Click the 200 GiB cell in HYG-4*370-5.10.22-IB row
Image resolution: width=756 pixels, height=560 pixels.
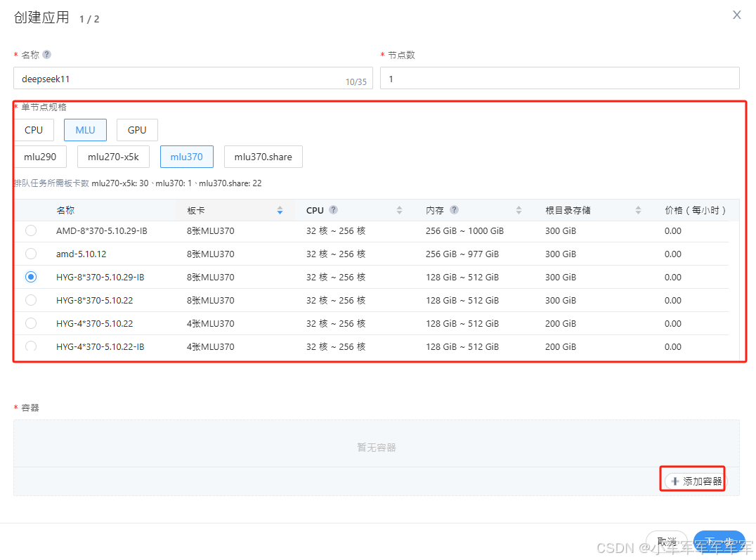click(x=561, y=347)
